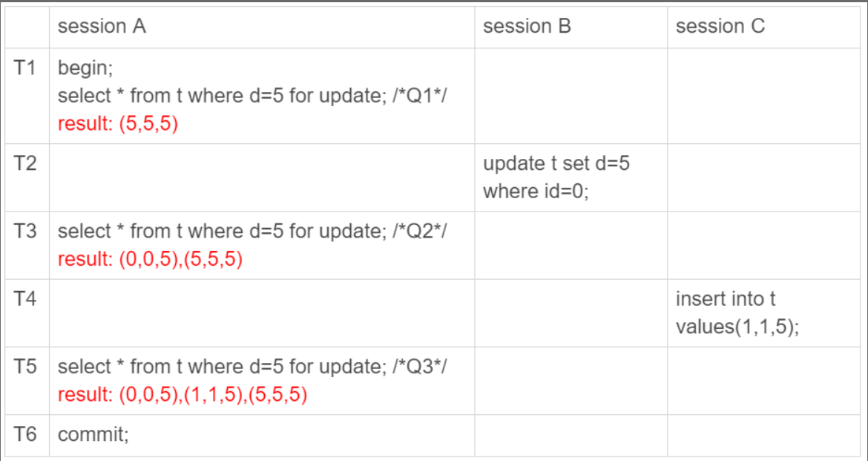Click the select statement marked Q3

click(251, 367)
